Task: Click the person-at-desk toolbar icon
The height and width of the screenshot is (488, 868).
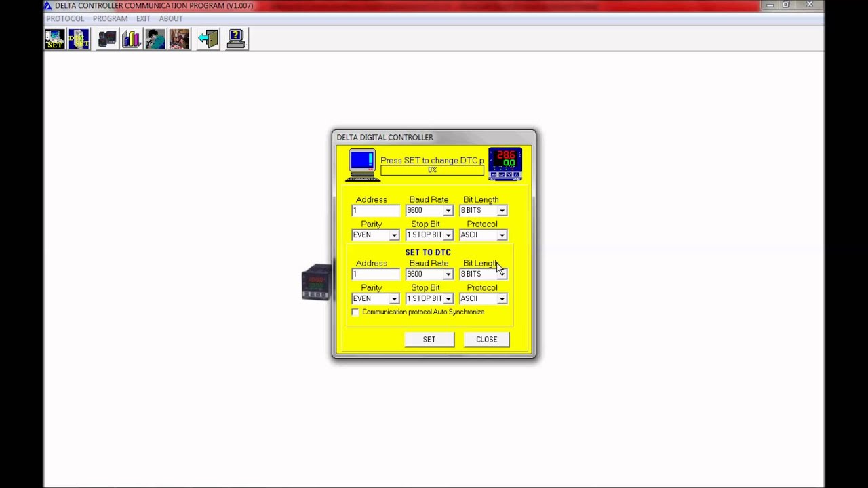Action: 155,39
